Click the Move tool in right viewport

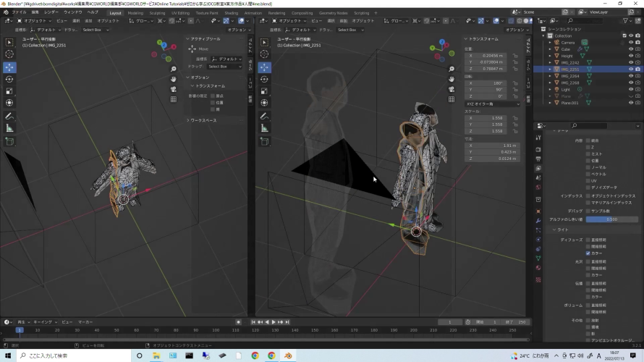point(265,67)
